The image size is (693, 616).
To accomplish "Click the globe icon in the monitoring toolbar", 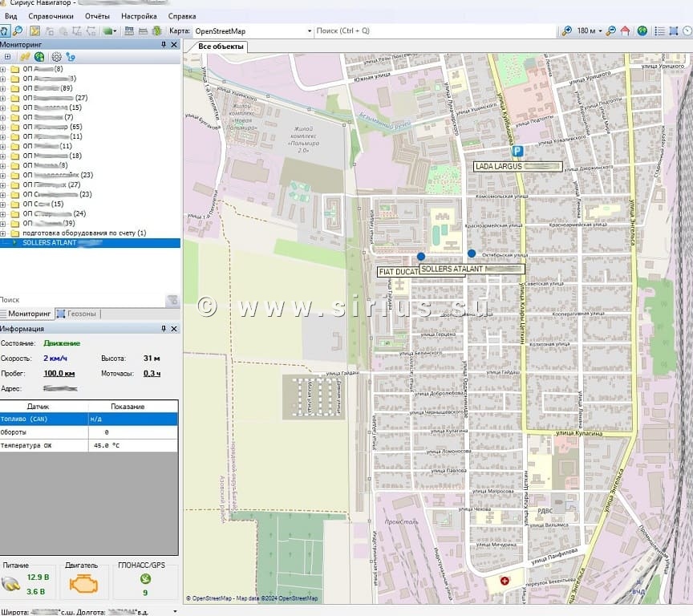I will tap(39, 57).
